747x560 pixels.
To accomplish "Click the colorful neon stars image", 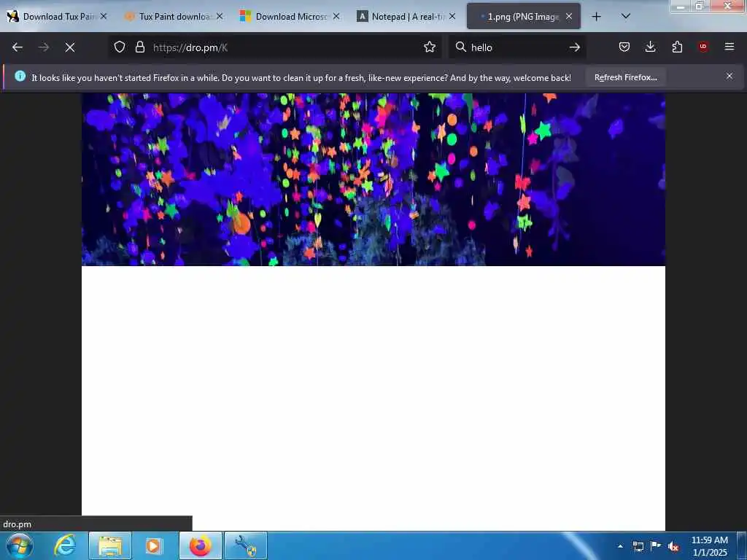I will 373,179.
